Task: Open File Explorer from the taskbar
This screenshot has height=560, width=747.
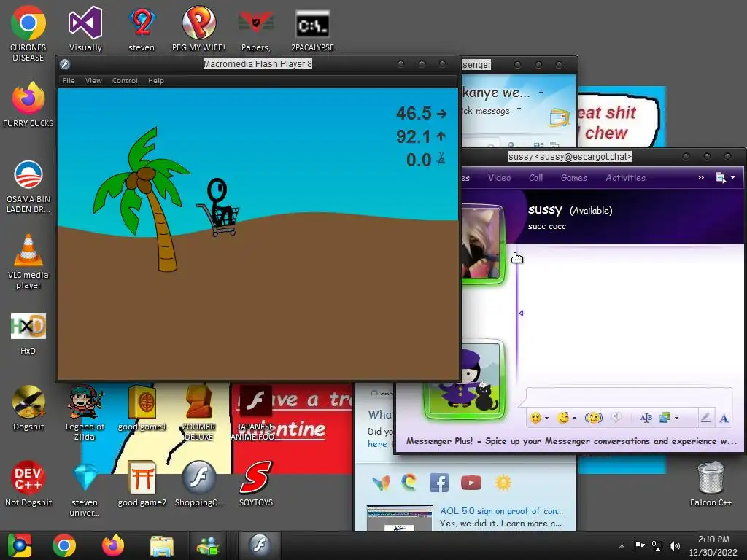Action: 162,545
